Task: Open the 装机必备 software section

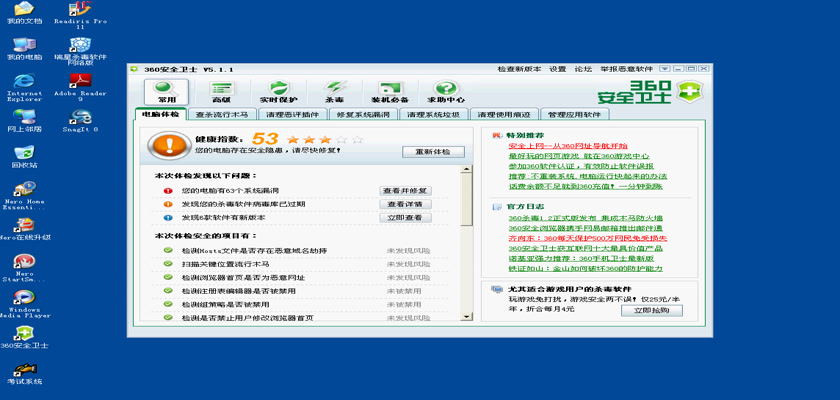Action: 390,92
